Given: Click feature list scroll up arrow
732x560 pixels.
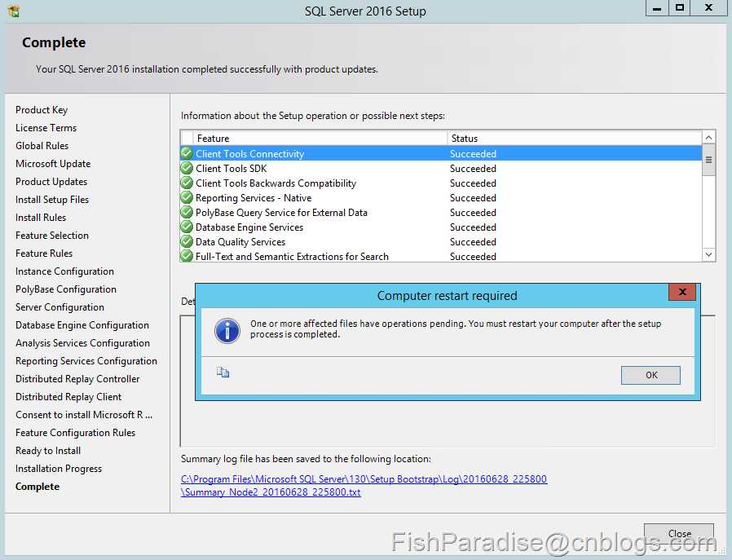Looking at the screenshot, I should click(708, 137).
